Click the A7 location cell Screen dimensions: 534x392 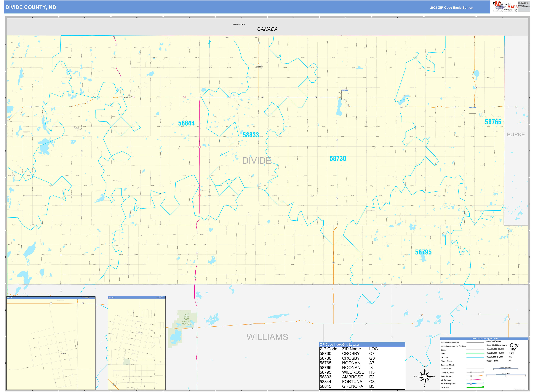pos(372,363)
